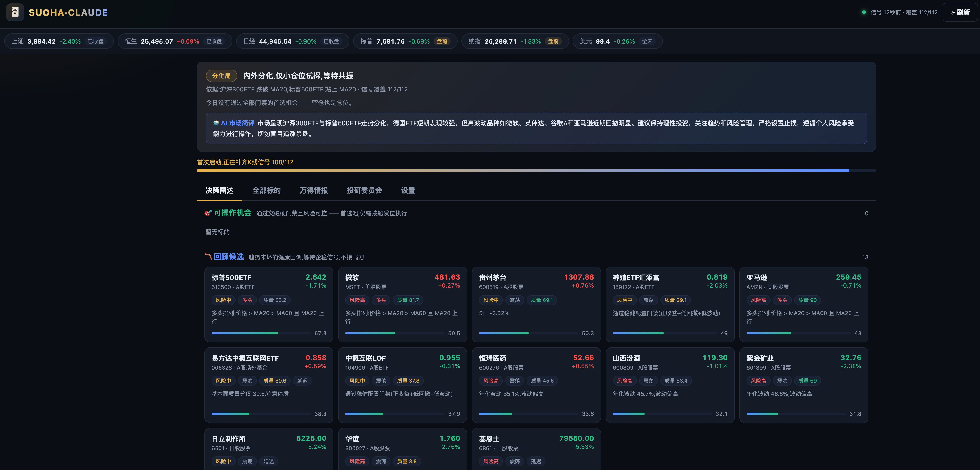Click the 纳指 index pill

515,41
